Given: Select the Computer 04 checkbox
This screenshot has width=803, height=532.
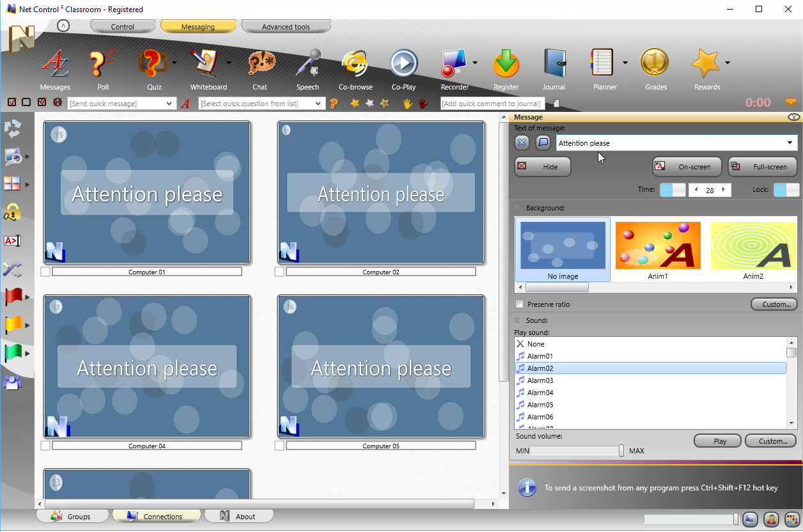Looking at the screenshot, I should coord(45,446).
